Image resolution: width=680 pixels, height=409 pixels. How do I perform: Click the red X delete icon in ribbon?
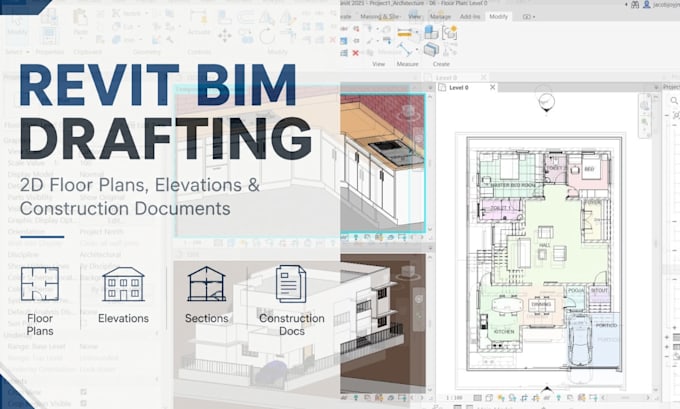coord(356,53)
